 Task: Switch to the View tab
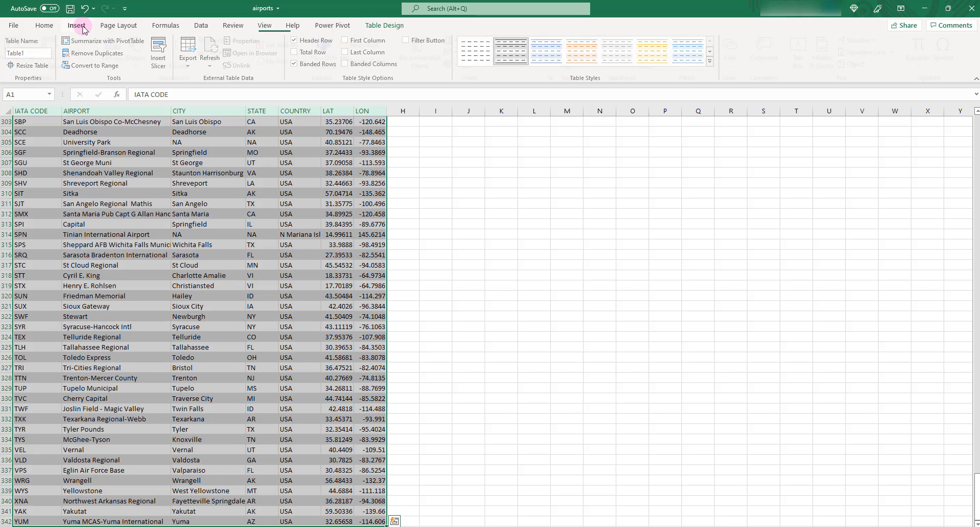(264, 25)
